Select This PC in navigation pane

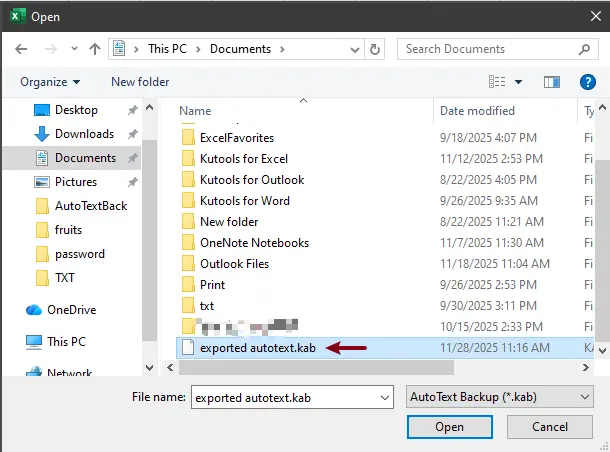pyautogui.click(x=66, y=342)
